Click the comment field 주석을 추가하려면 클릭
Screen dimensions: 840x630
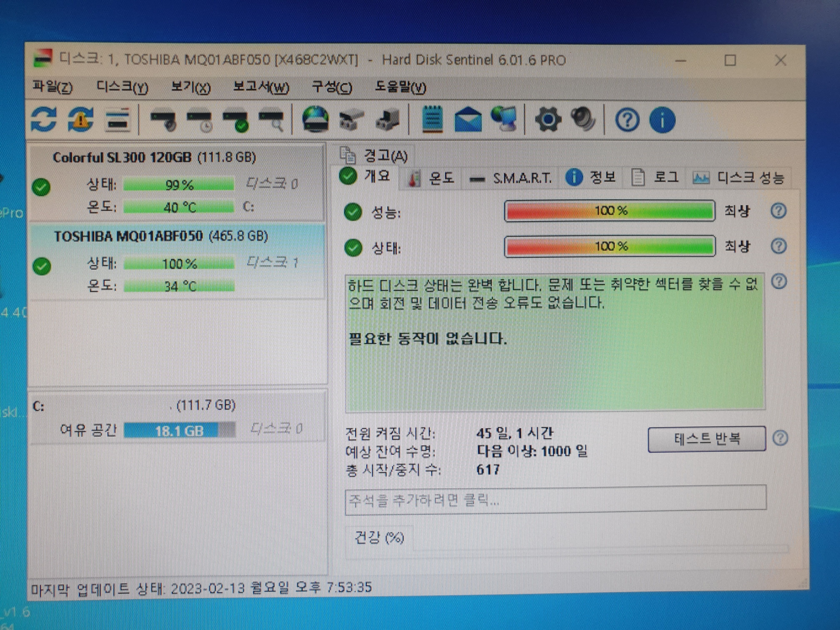tap(556, 499)
